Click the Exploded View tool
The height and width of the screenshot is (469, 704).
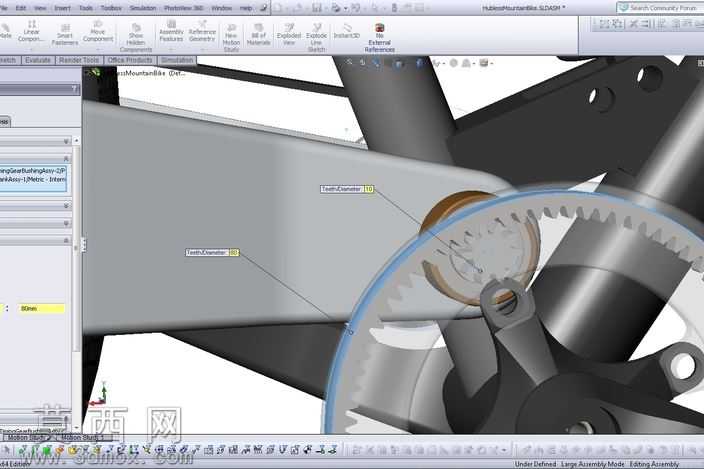click(x=289, y=35)
